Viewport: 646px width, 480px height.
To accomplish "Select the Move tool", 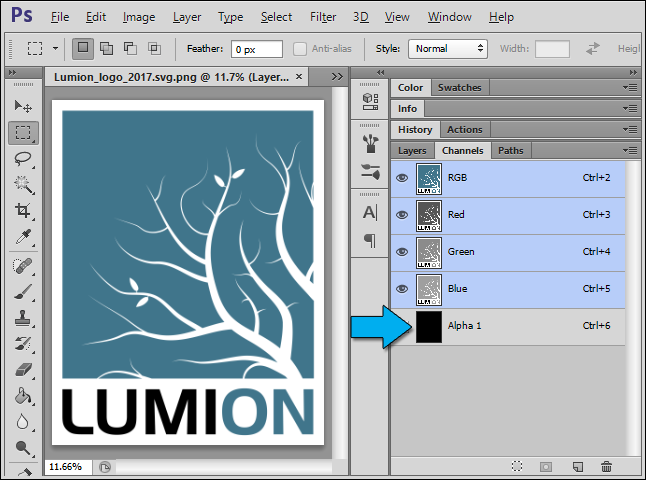I will click(x=22, y=106).
